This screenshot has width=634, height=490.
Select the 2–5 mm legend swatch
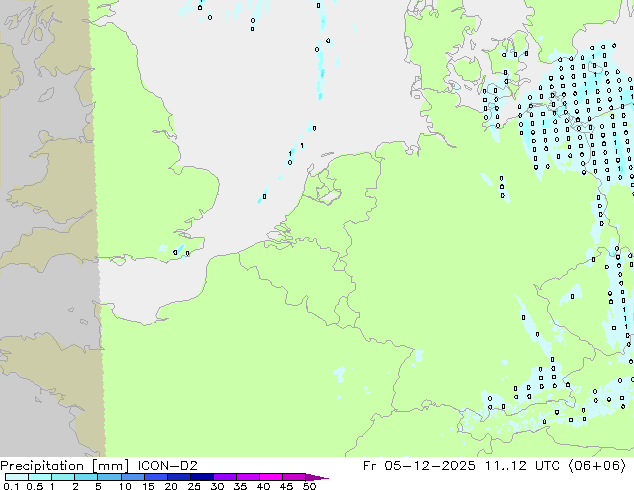pos(86,477)
